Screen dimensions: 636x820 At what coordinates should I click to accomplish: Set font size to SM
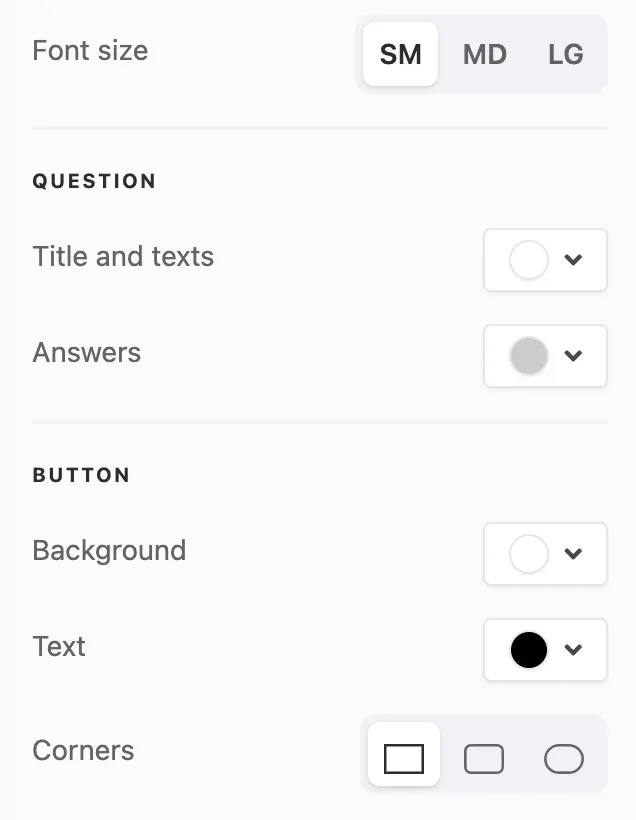click(400, 54)
